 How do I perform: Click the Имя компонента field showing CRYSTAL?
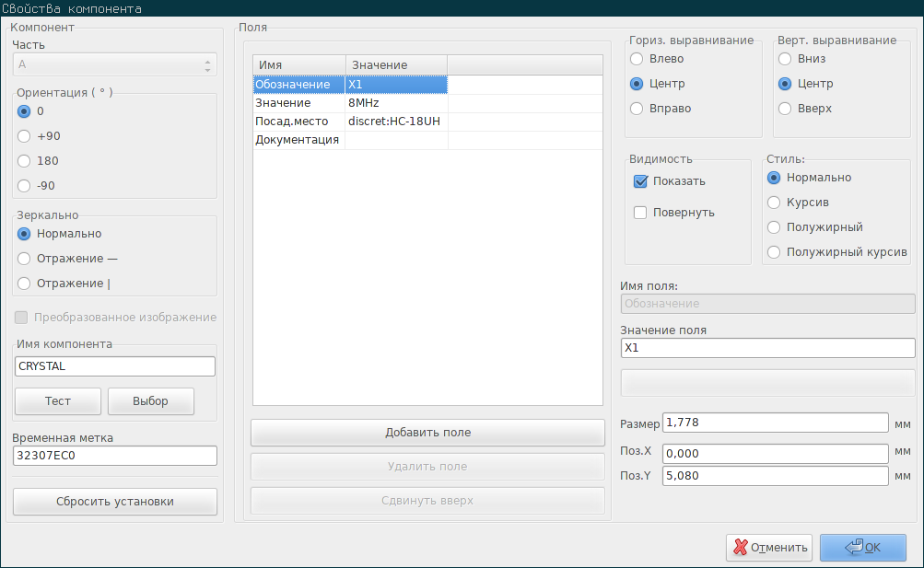coord(114,365)
